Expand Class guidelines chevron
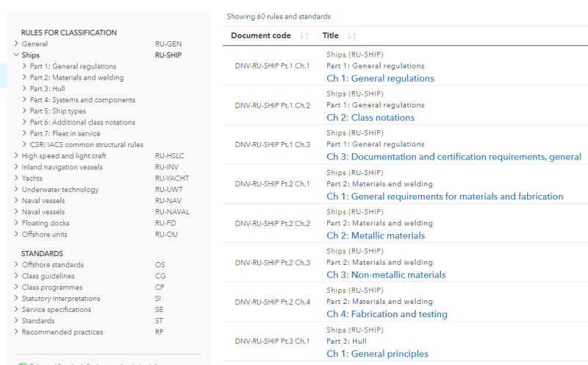The image size is (588, 365). pyautogui.click(x=16, y=276)
